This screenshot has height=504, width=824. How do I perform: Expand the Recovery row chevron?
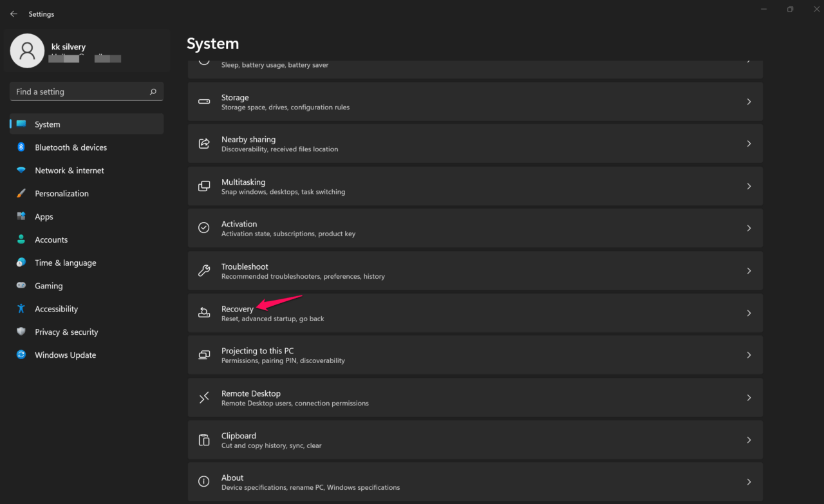click(749, 313)
